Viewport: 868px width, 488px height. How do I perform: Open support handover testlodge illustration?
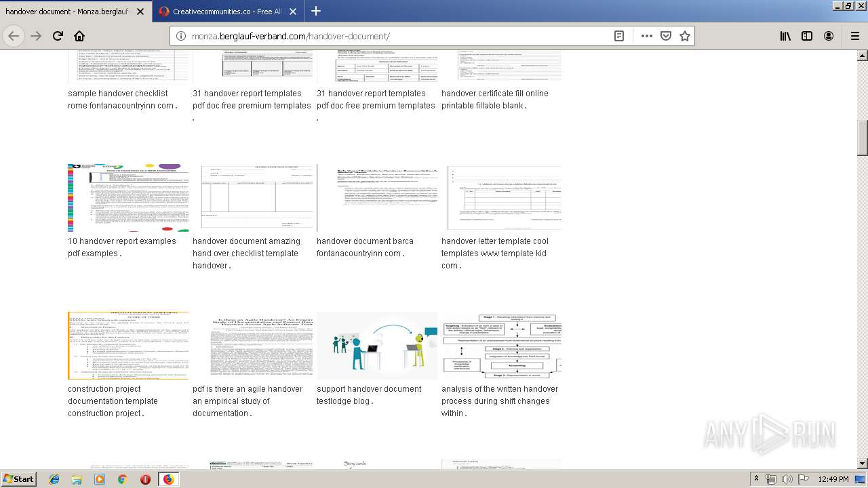(x=377, y=345)
